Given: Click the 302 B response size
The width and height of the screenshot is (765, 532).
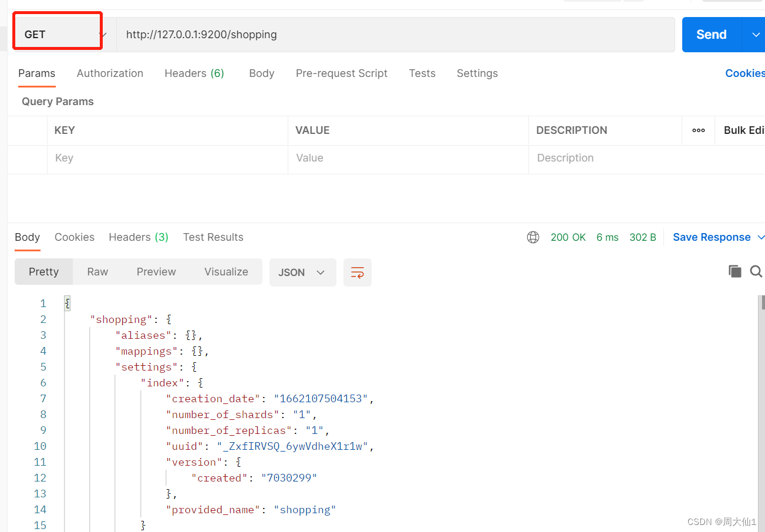Looking at the screenshot, I should coord(643,237).
